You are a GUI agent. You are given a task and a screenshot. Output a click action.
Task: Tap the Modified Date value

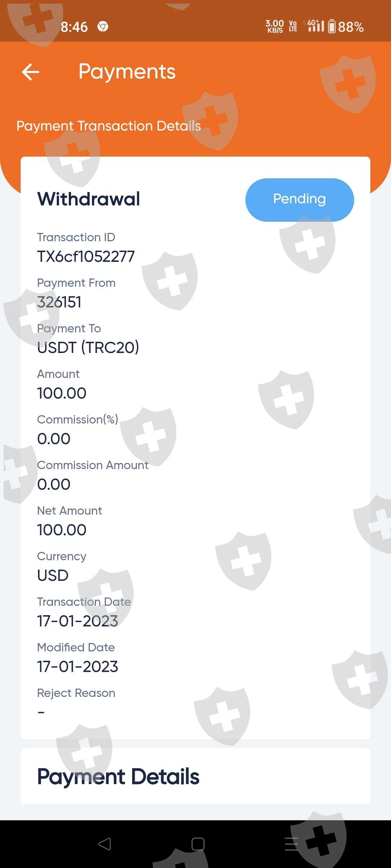tap(77, 667)
